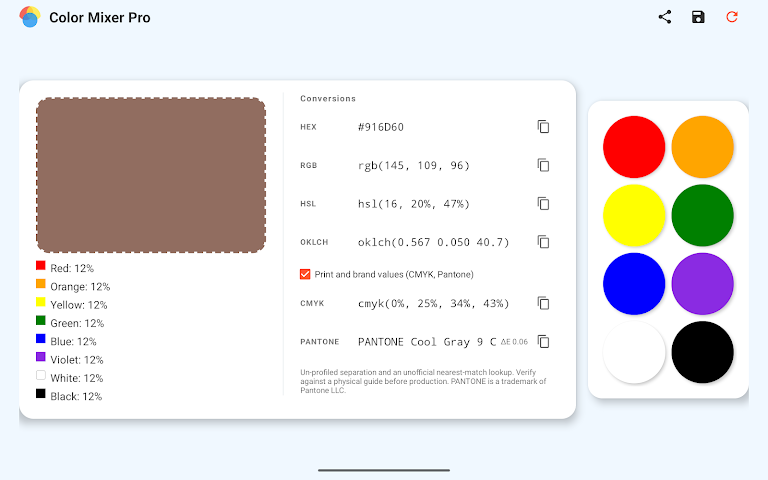Click the cmyk(0%, 25%, 34%, 43%) value
Viewport: 768px width, 480px height.
click(x=433, y=304)
